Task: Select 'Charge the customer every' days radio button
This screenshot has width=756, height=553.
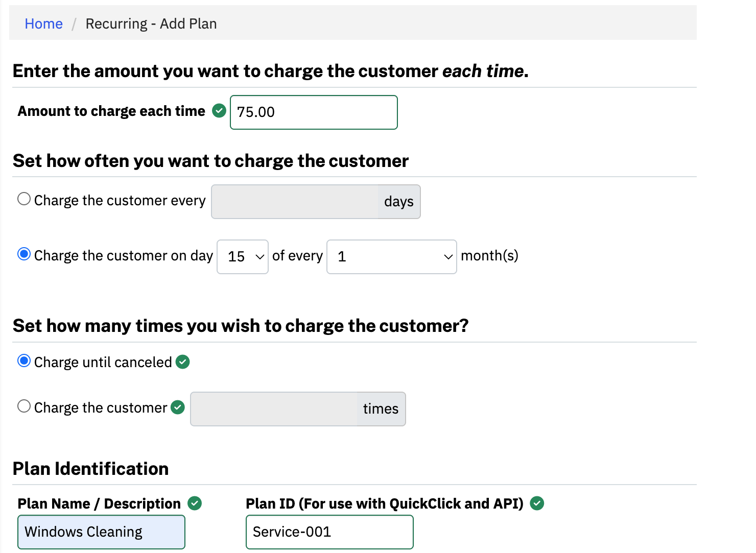Action: tap(24, 199)
